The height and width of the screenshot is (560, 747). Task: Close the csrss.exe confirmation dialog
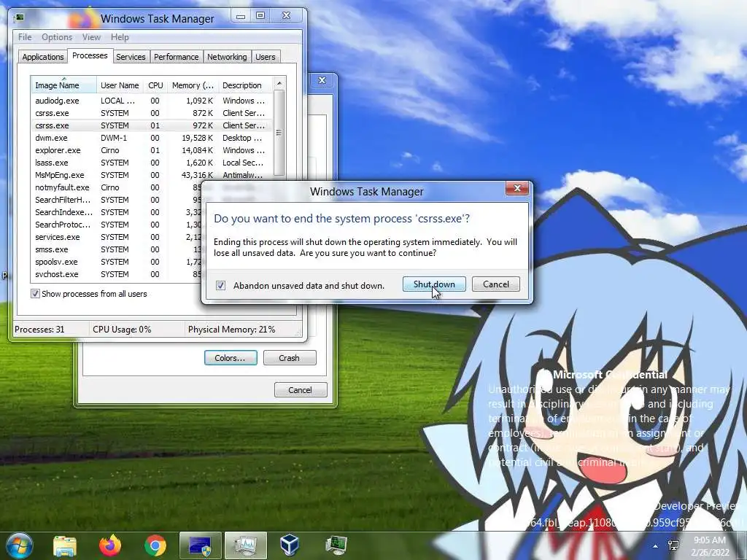click(517, 189)
